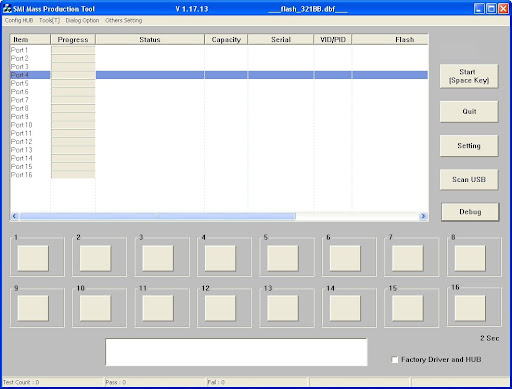Click the Capacity column header
This screenshot has height=389, width=512.
point(226,39)
